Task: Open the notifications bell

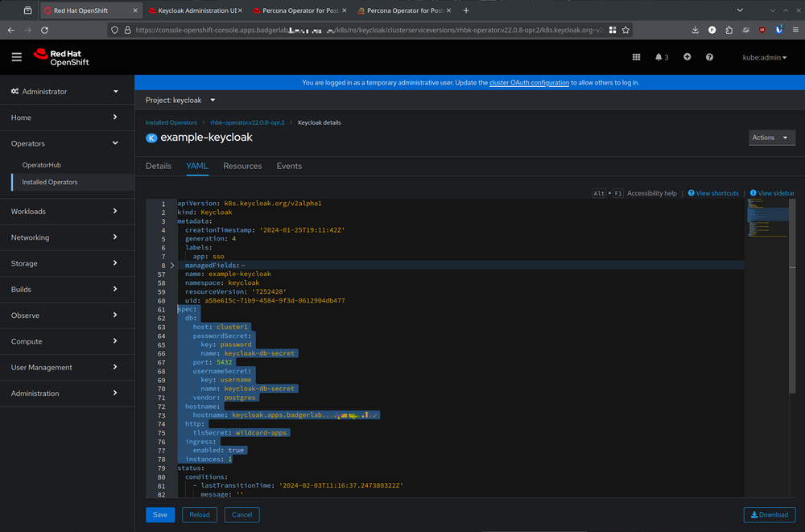Action: tap(661, 57)
